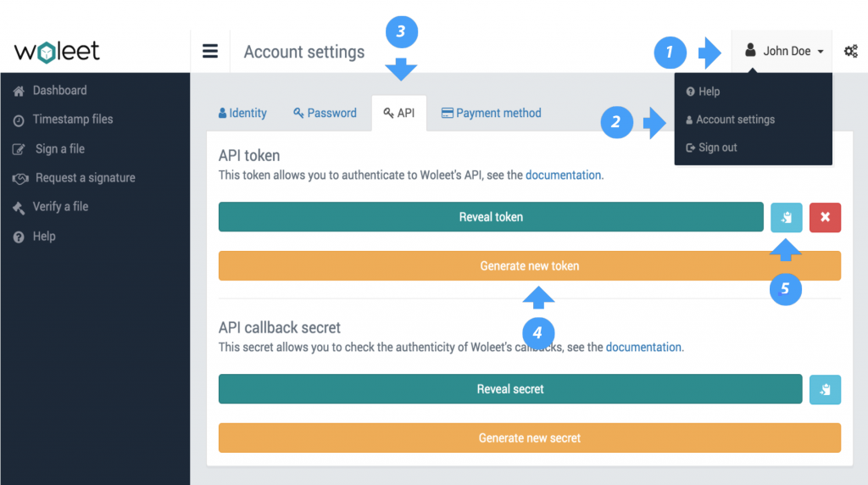Open Help in the left sidebar
This screenshot has width=868, height=485.
tap(44, 237)
